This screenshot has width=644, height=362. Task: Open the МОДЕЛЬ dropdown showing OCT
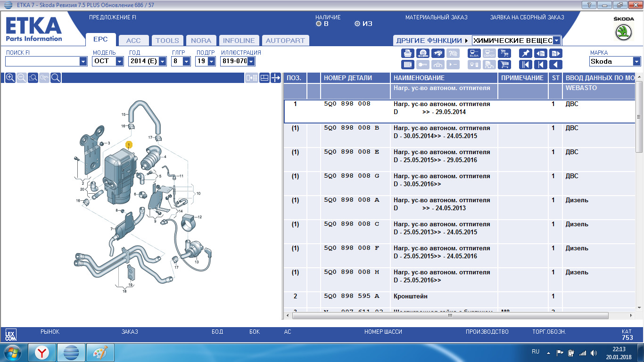[120, 61]
